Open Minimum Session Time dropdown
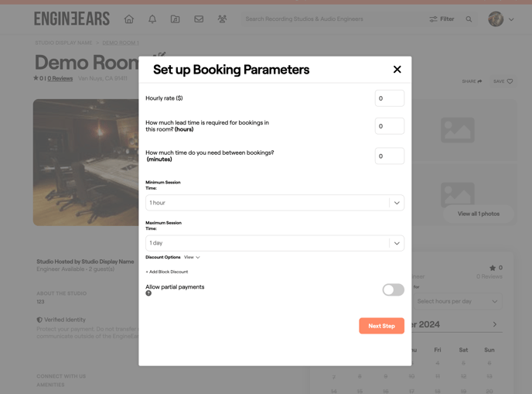532x394 pixels. [275, 203]
